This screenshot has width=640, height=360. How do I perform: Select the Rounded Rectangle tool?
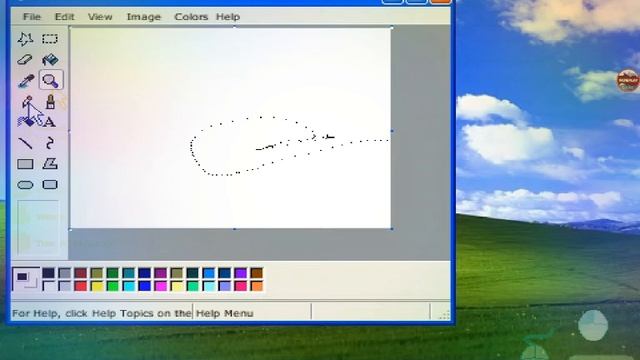pyautogui.click(x=50, y=185)
